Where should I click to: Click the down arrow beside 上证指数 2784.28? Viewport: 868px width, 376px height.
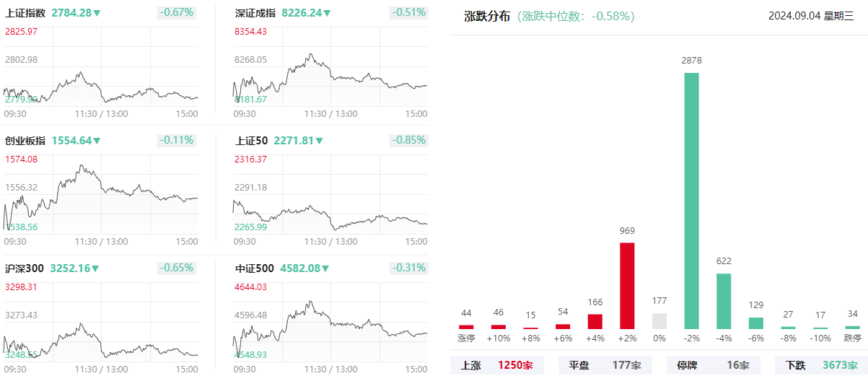97,13
